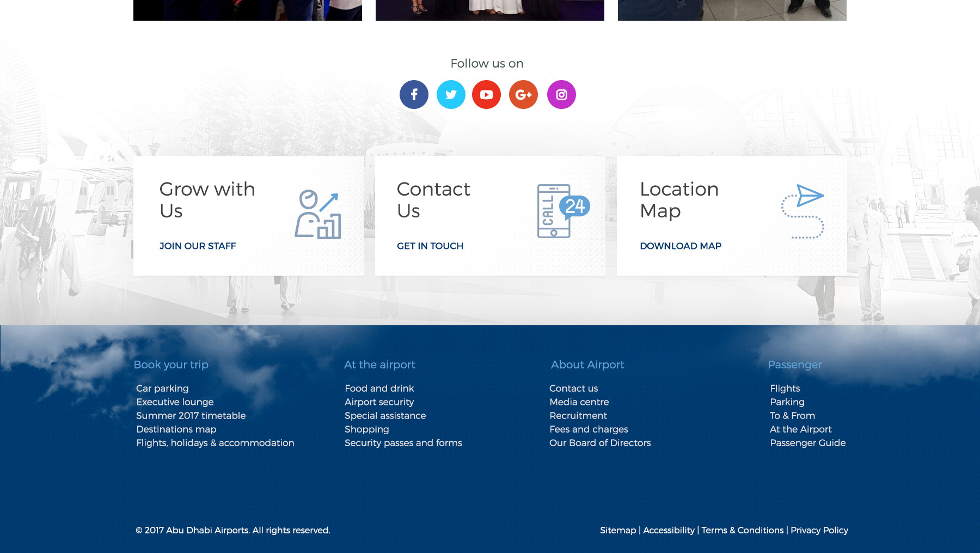980x553 pixels.
Task: Open Passenger Guide link
Action: (807, 443)
